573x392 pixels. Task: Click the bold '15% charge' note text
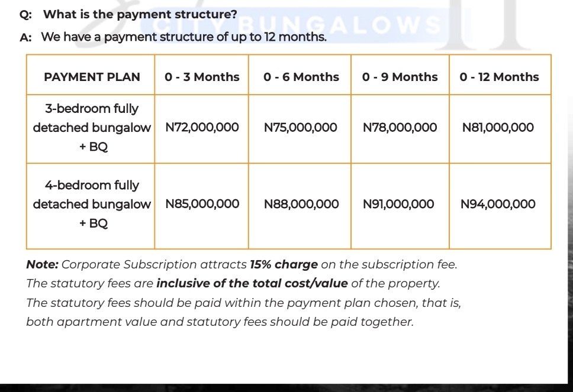coord(284,265)
